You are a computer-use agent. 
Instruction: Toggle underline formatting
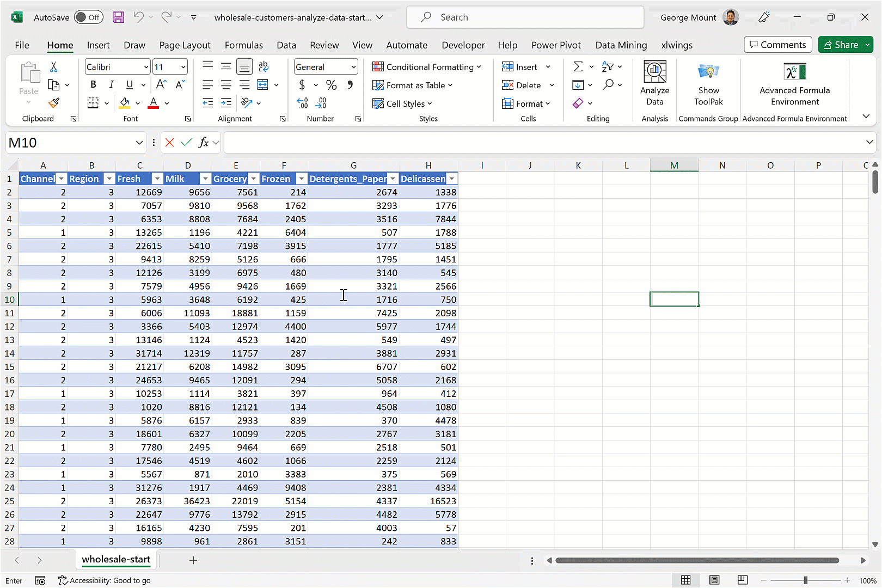pos(128,84)
